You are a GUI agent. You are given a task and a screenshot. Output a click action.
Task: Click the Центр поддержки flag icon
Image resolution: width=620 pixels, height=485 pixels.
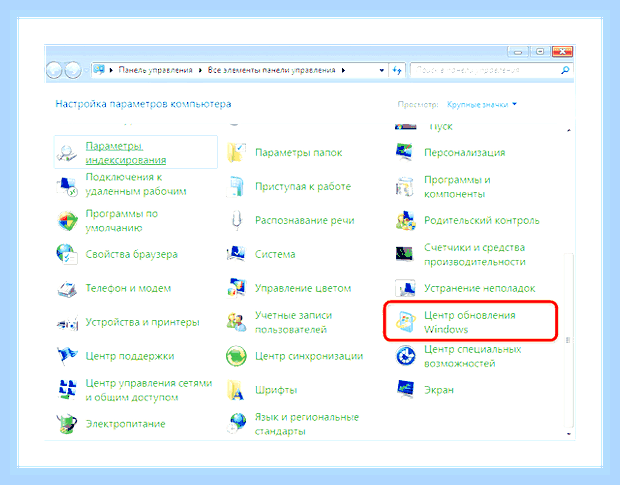(67, 356)
